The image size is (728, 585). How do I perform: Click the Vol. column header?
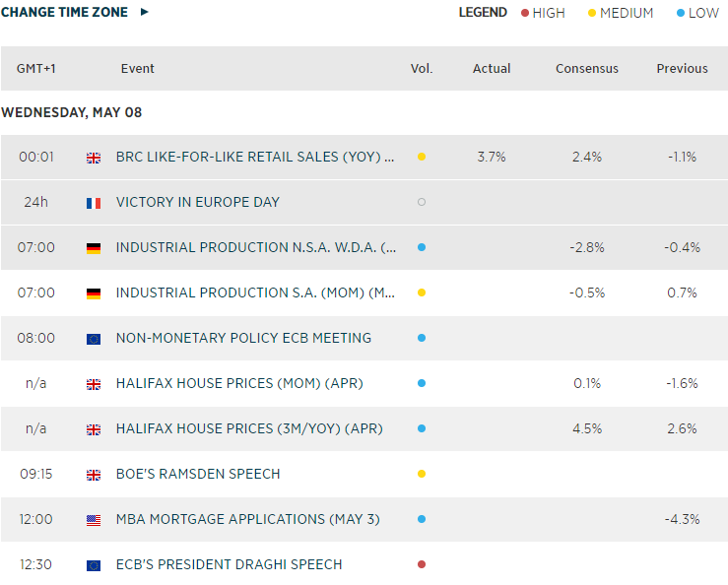pos(422,69)
